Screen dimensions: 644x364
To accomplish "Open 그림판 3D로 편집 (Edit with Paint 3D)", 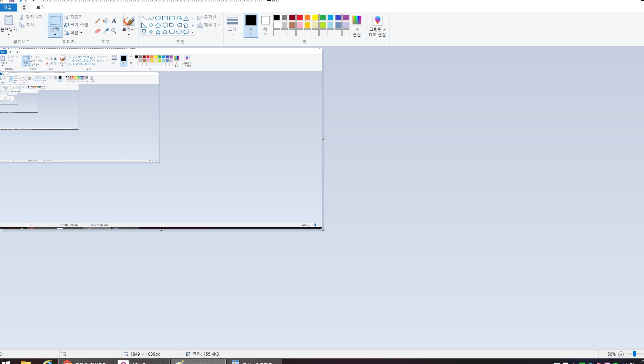I will tap(377, 26).
